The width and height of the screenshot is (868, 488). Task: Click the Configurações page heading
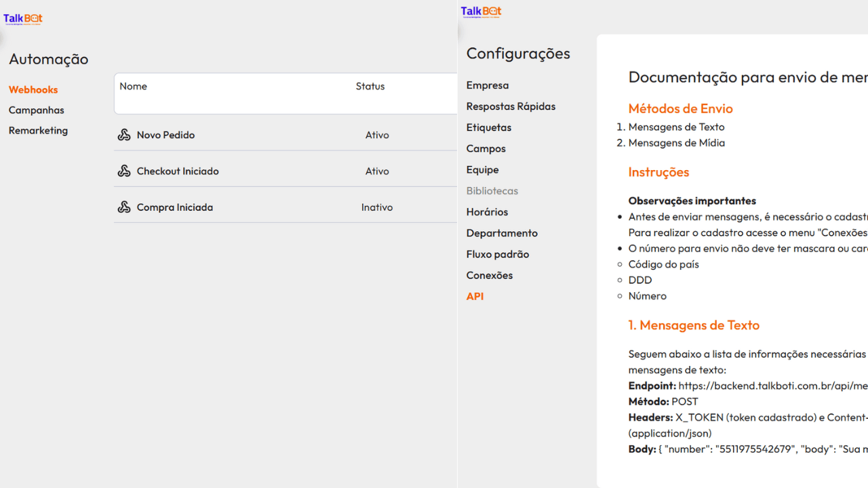point(518,54)
